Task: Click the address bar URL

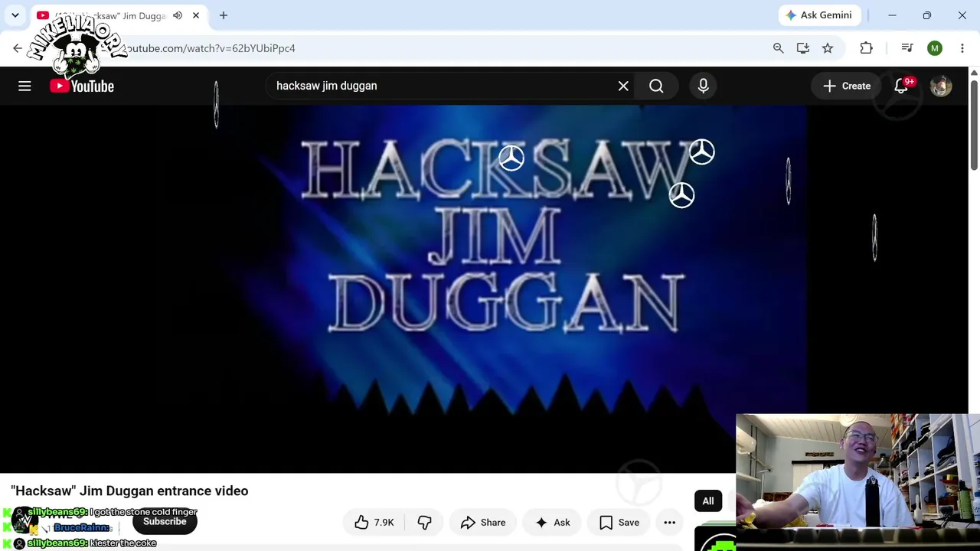Action: pos(211,48)
